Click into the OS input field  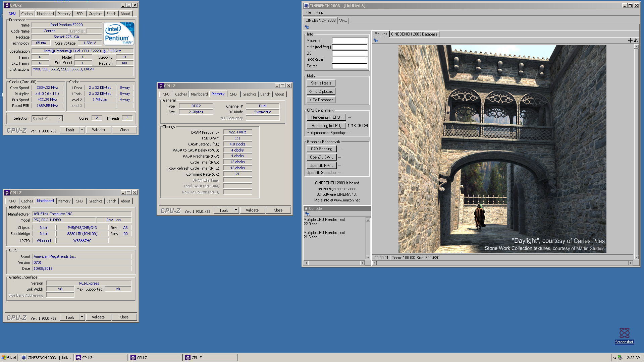point(350,53)
